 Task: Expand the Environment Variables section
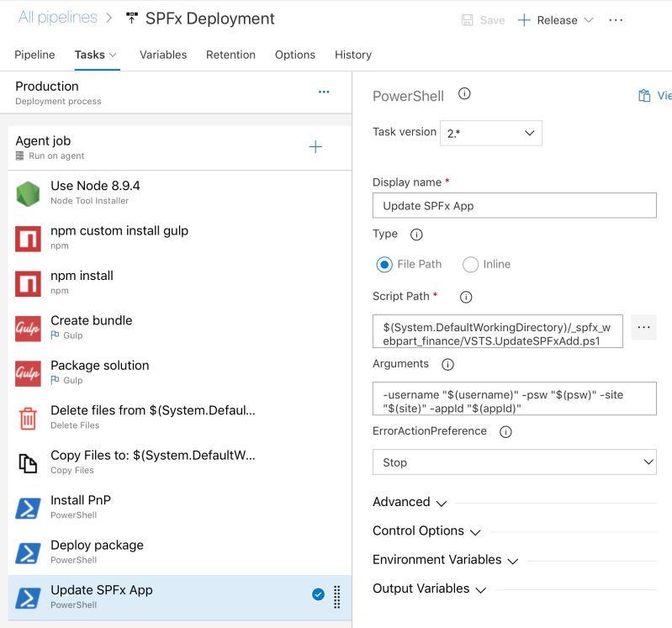[x=445, y=560]
